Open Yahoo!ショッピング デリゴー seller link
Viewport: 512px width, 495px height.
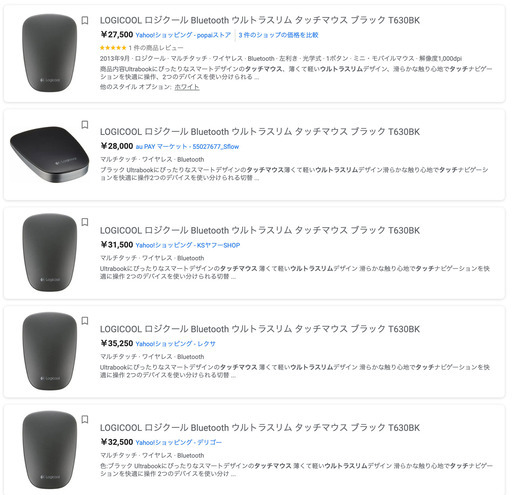coord(178,442)
